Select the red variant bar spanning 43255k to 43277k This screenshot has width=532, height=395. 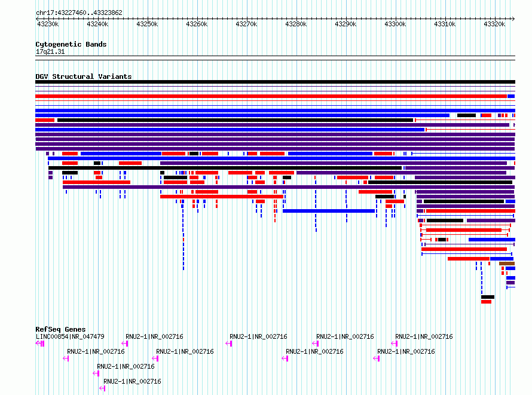pos(222,197)
